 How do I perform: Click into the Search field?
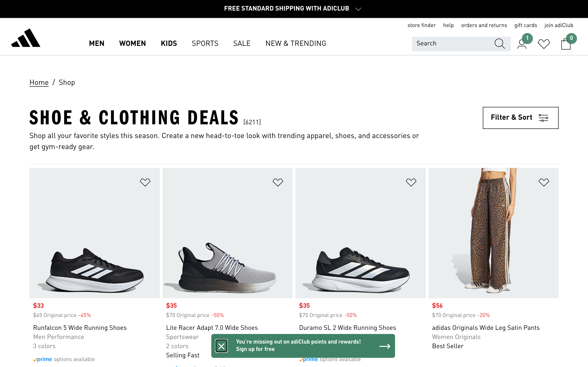pos(452,44)
